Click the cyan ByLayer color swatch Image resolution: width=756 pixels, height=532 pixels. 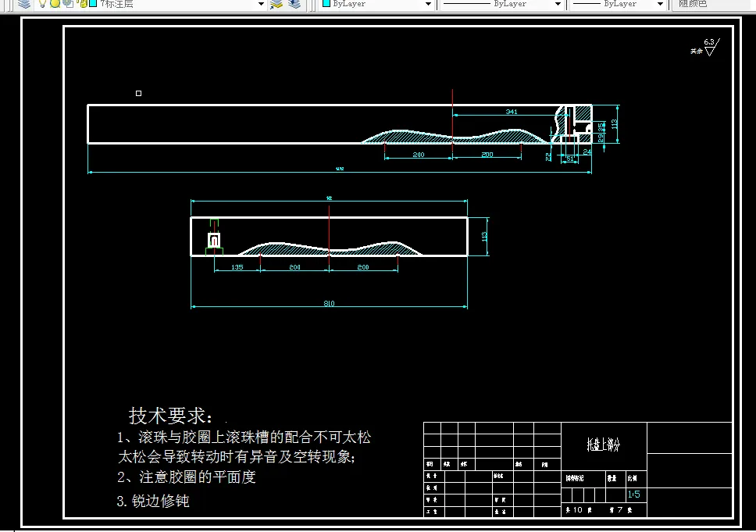(326, 3)
